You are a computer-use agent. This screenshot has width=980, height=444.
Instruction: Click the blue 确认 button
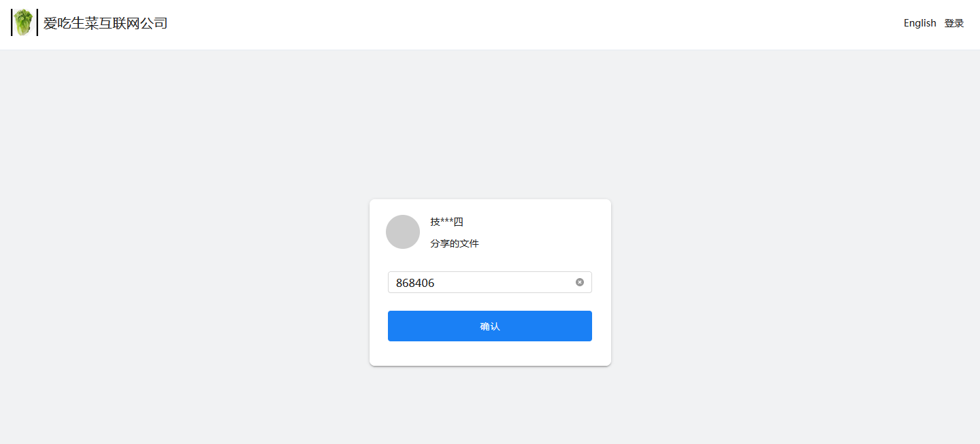pyautogui.click(x=490, y=326)
